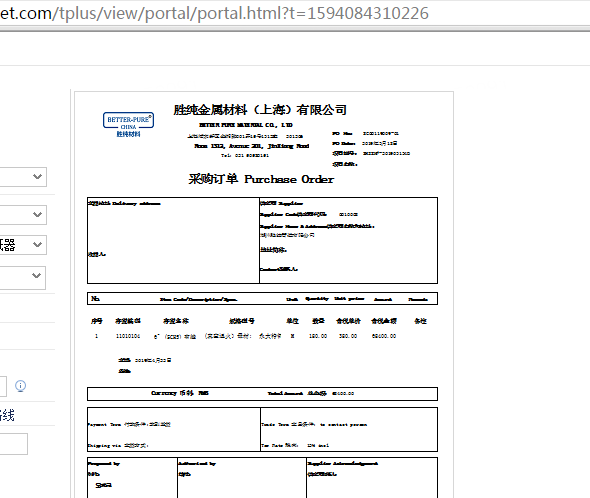The width and height of the screenshot is (590, 498).
Task: Click the blue info icon
Action: pos(20,386)
